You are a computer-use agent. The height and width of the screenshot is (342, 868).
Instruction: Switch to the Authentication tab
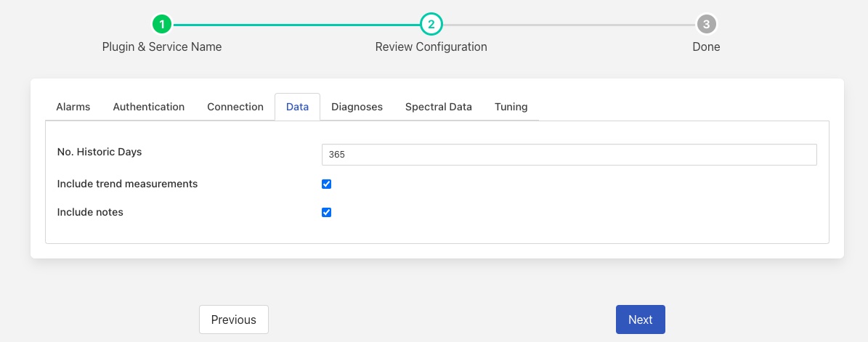click(149, 107)
